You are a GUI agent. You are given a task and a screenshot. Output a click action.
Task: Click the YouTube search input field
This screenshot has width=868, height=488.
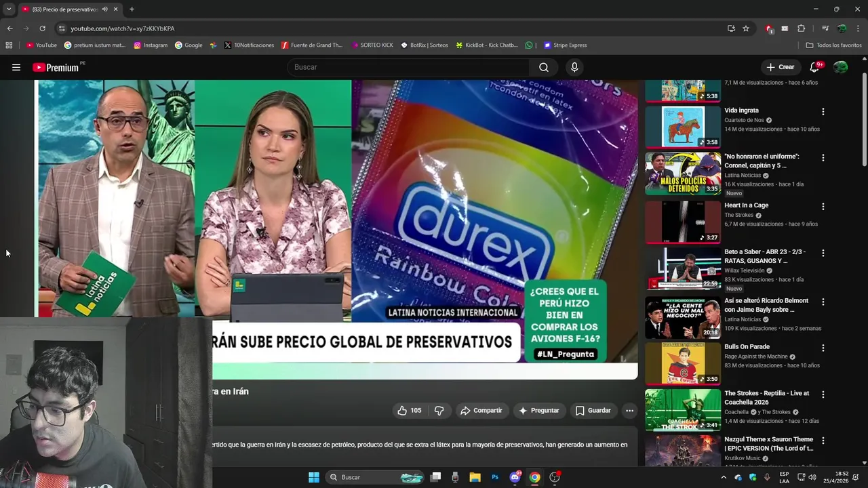coord(409,67)
